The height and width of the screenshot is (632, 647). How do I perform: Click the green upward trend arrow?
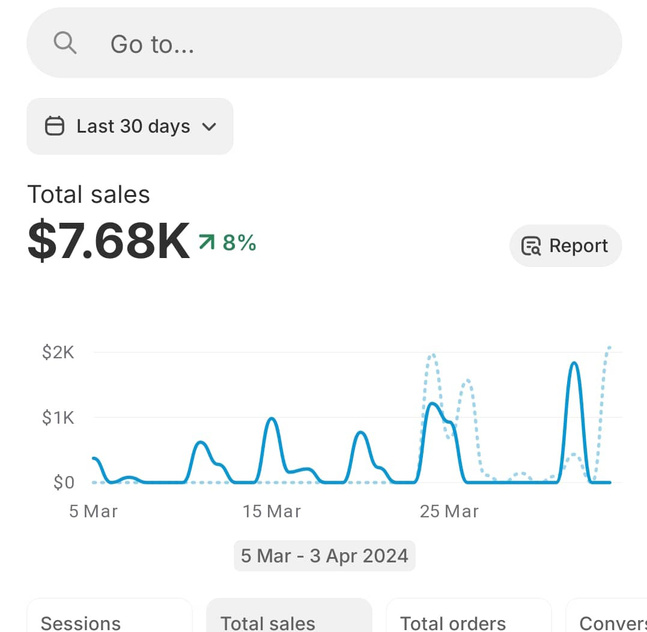point(207,242)
